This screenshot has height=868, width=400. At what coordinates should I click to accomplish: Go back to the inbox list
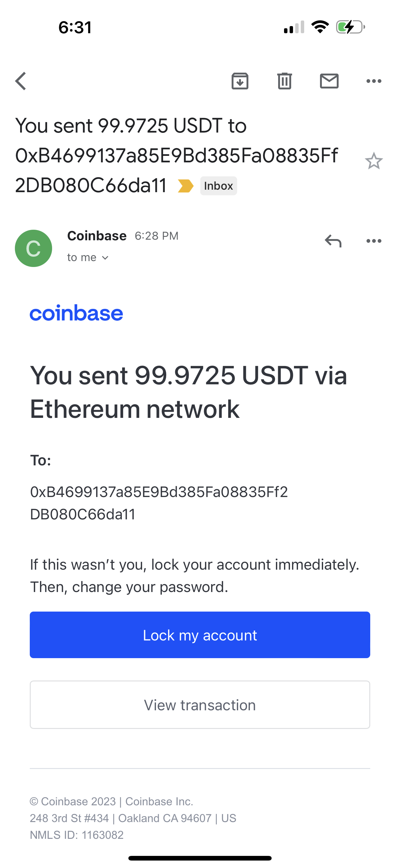pyautogui.click(x=21, y=81)
